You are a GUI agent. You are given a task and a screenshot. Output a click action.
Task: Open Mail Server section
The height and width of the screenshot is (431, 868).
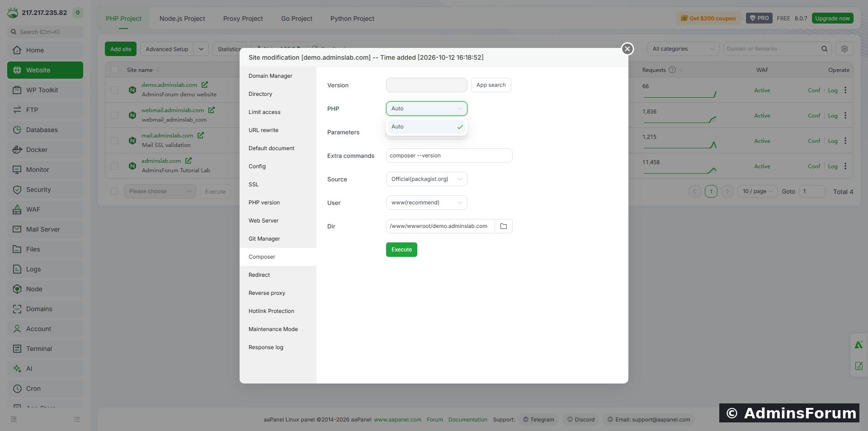[45, 229]
